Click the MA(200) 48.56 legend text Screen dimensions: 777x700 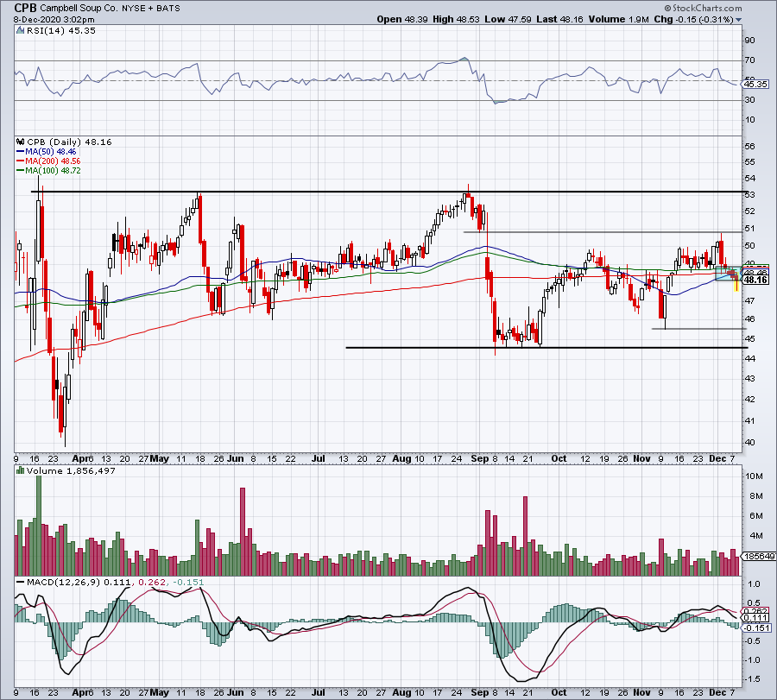click(x=53, y=161)
